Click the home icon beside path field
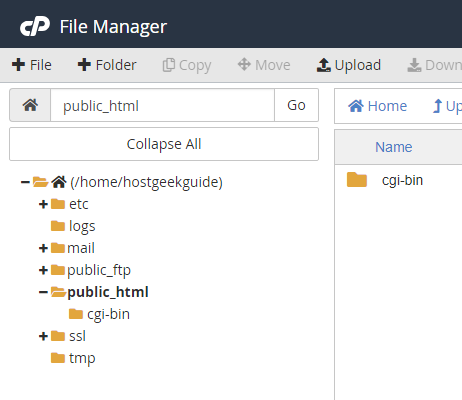462x400 pixels. pos(30,105)
